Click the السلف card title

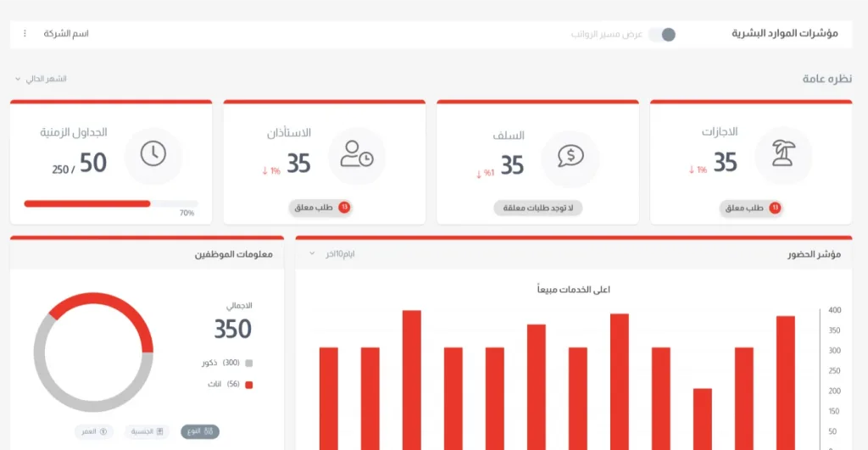509,136
